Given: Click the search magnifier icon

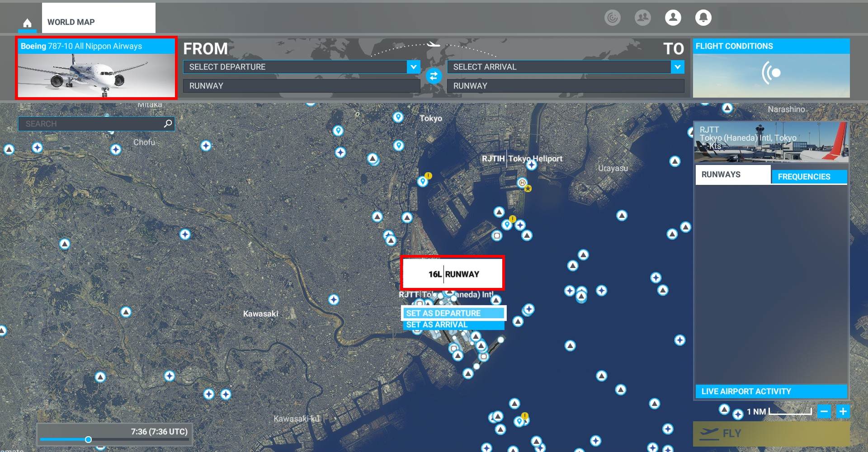Looking at the screenshot, I should pyautogui.click(x=168, y=123).
